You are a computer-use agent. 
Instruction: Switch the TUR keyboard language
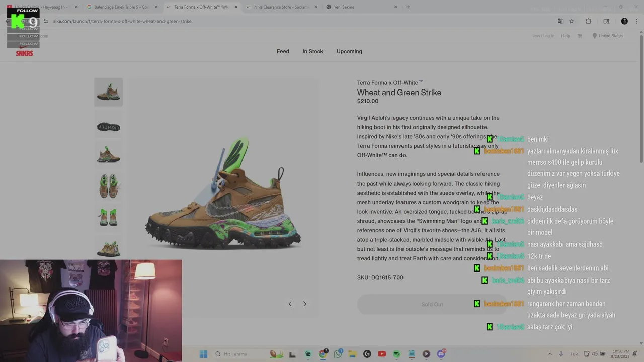(574, 354)
